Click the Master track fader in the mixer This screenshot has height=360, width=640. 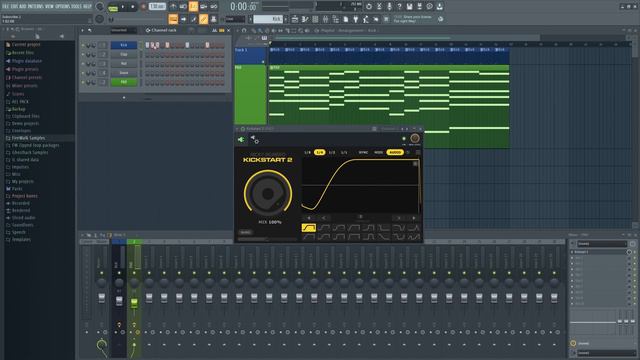(102, 298)
